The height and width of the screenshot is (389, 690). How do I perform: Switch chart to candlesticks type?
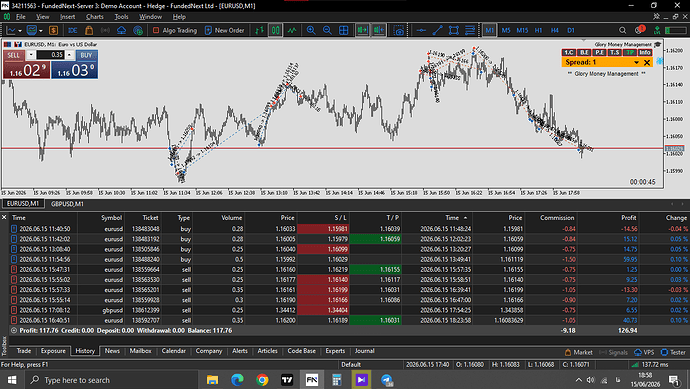click(x=275, y=30)
